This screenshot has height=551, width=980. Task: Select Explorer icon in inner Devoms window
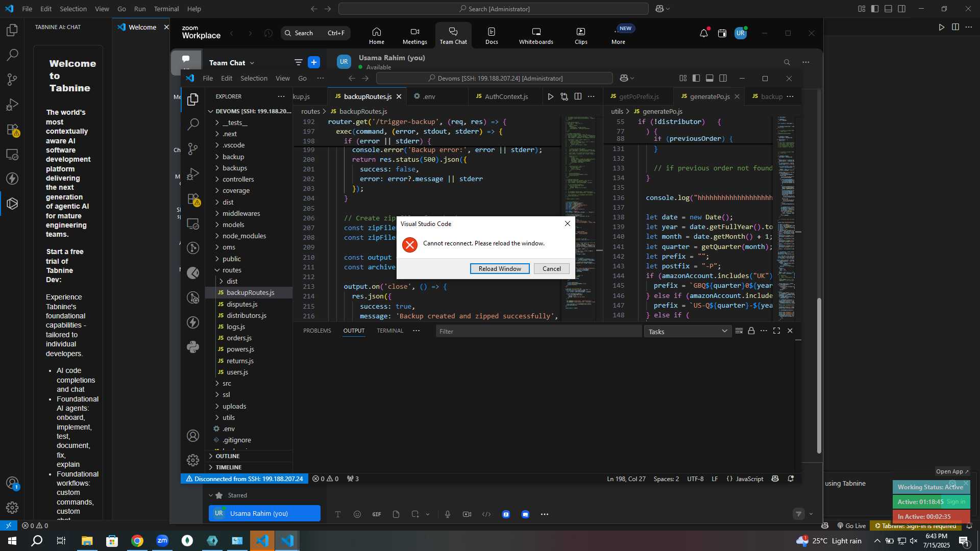(x=193, y=99)
